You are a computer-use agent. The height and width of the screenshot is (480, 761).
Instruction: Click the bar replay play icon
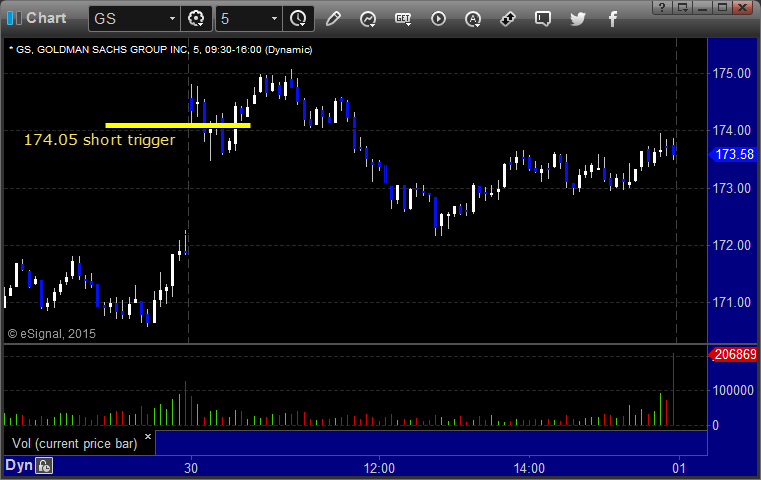pyautogui.click(x=438, y=19)
